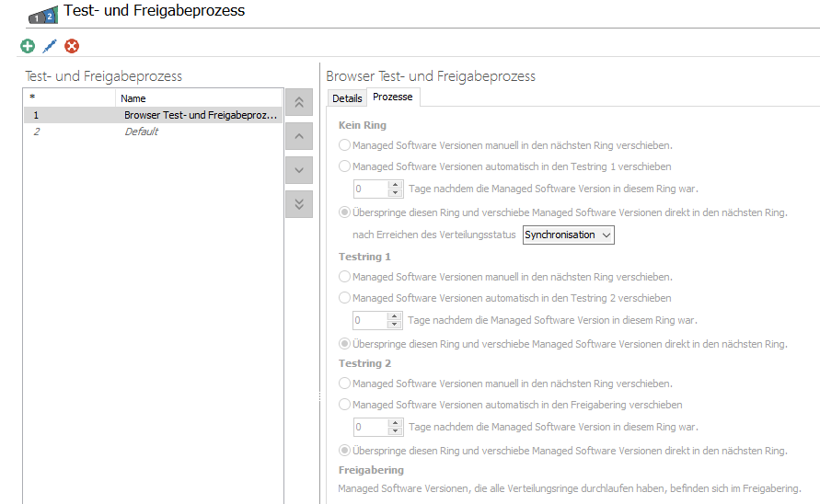The image size is (820, 504).
Task: Increase days value in Kein Ring spinner
Action: click(396, 184)
